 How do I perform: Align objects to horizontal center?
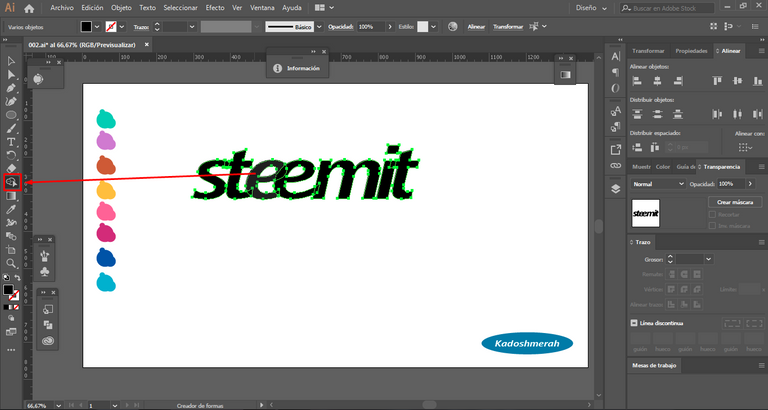pos(657,81)
